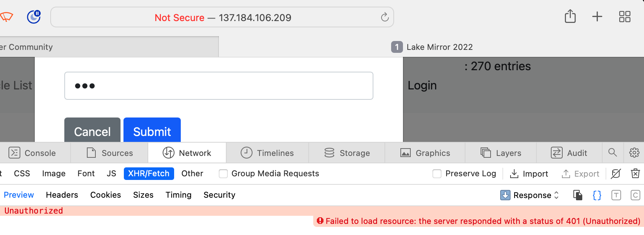The image size is (644, 235).
Task: Open the Response dropdown selector
Action: click(529, 195)
